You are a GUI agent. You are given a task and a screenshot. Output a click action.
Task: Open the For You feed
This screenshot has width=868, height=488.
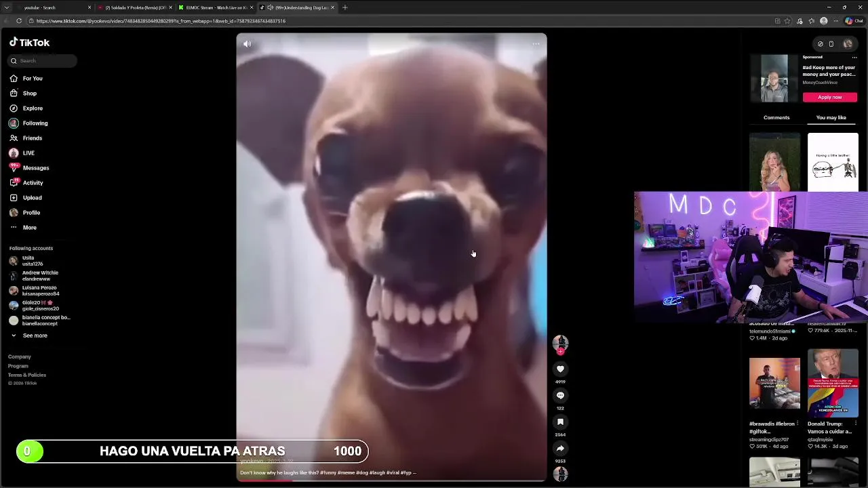coord(26,79)
